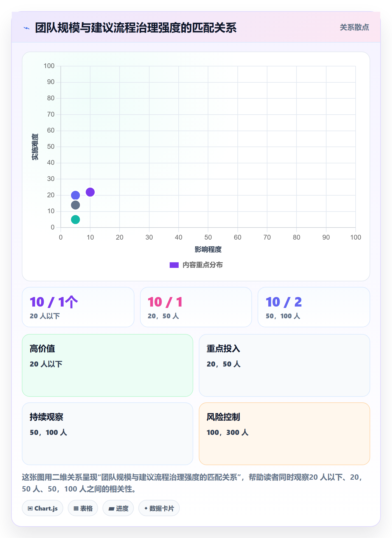Click the Chart.js tag chip
The image size is (392, 538).
43,508
